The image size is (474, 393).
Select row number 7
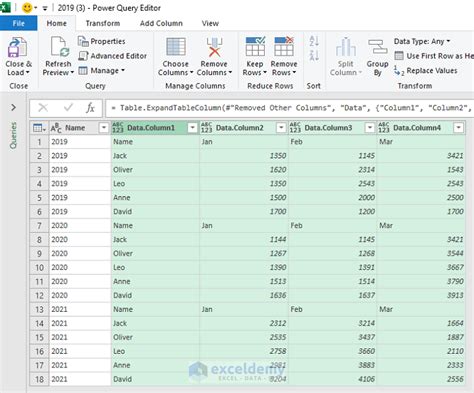[39, 226]
